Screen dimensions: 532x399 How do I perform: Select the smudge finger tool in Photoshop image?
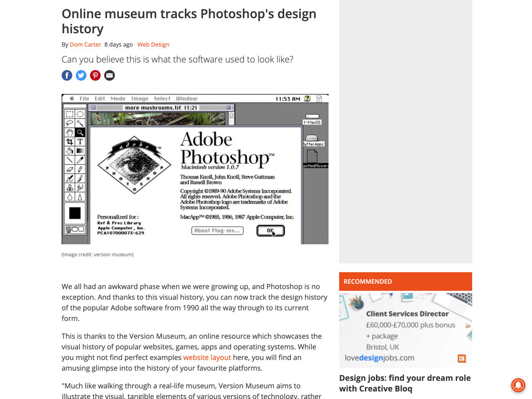(80, 188)
